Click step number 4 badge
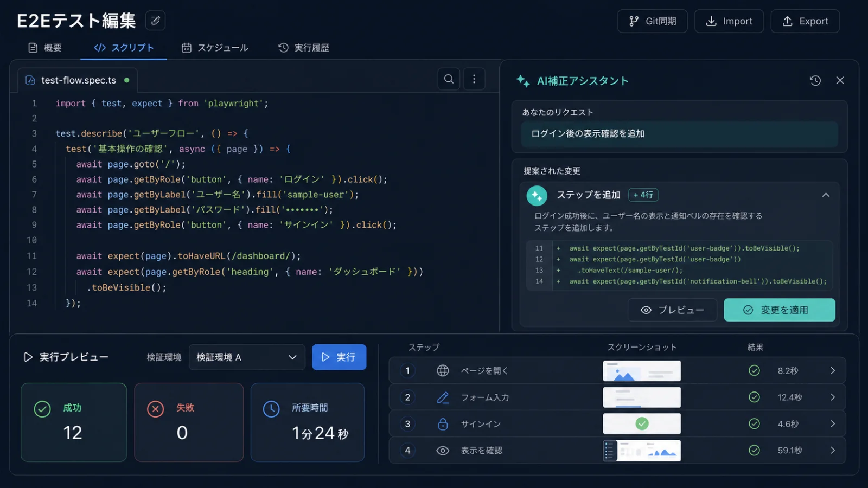868x488 pixels. click(407, 451)
